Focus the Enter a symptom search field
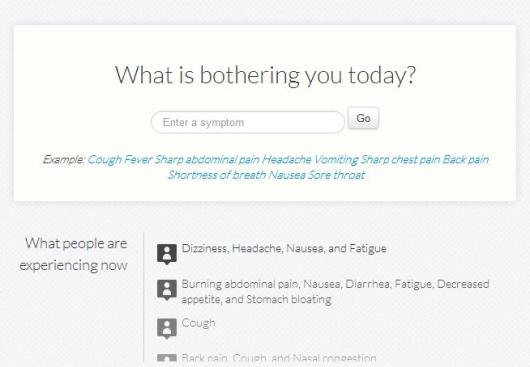Image resolution: width=530 pixels, height=367 pixels. point(248,122)
